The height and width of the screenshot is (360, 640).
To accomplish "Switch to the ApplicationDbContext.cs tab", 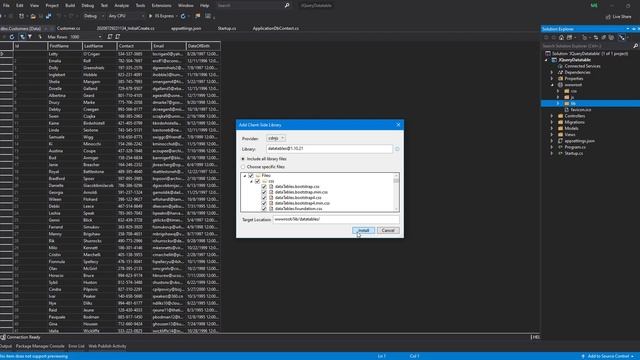I will (276, 29).
